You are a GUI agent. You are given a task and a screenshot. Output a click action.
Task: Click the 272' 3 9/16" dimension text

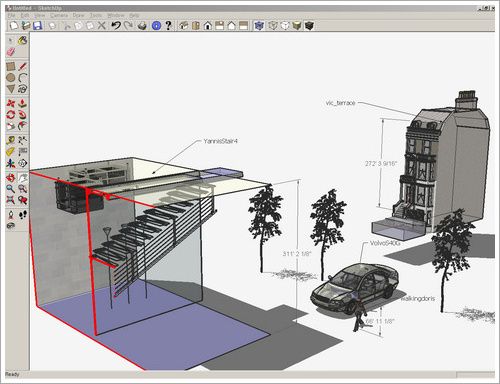tap(381, 163)
